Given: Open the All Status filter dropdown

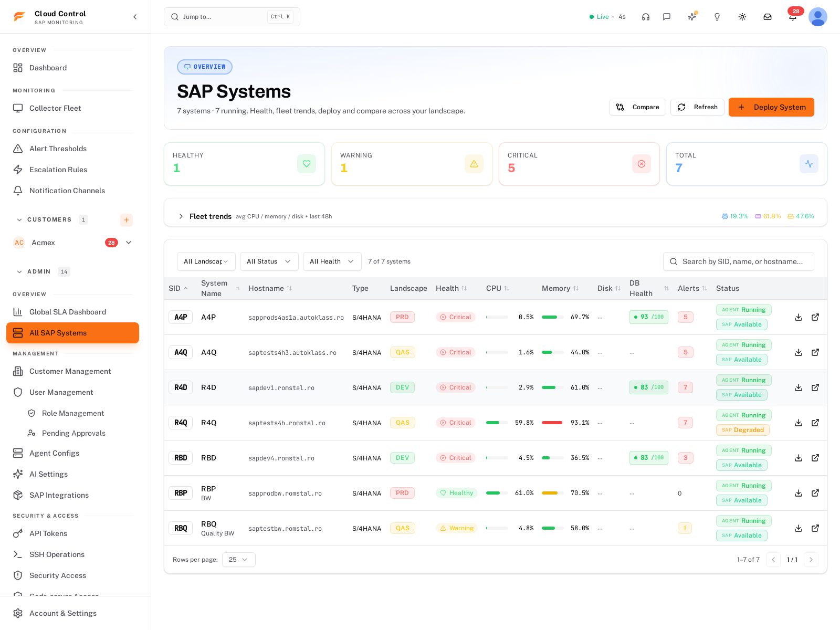Looking at the screenshot, I should (x=269, y=261).
